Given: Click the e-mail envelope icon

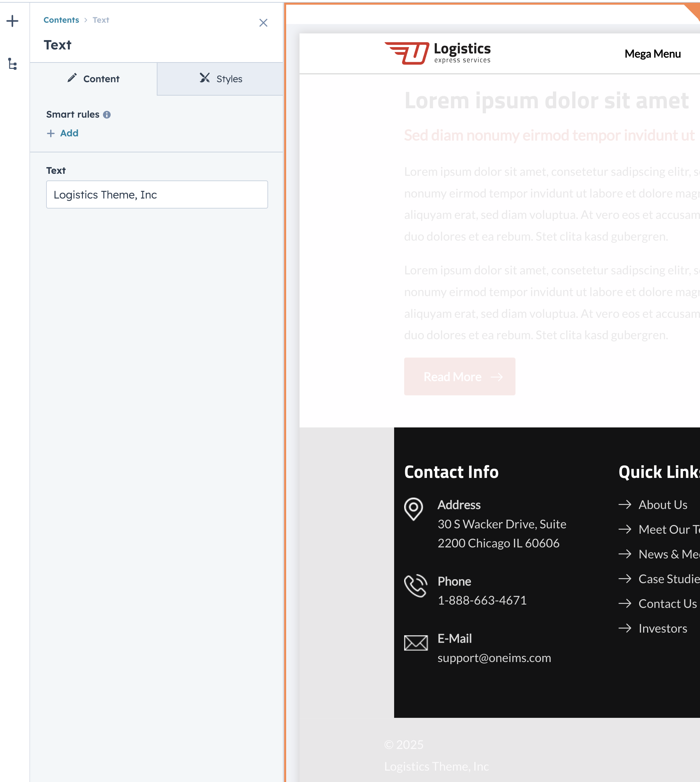Looking at the screenshot, I should click(416, 643).
